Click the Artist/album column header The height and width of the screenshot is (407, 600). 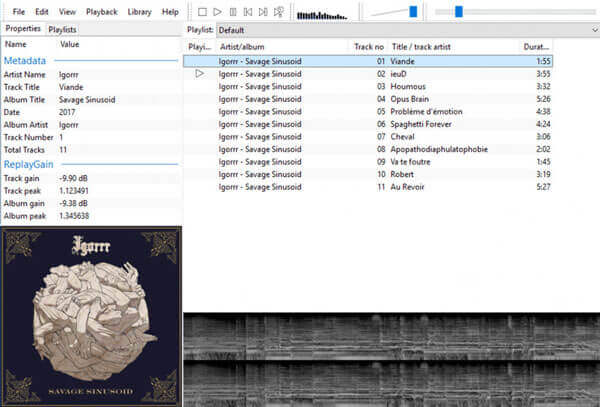[283, 47]
